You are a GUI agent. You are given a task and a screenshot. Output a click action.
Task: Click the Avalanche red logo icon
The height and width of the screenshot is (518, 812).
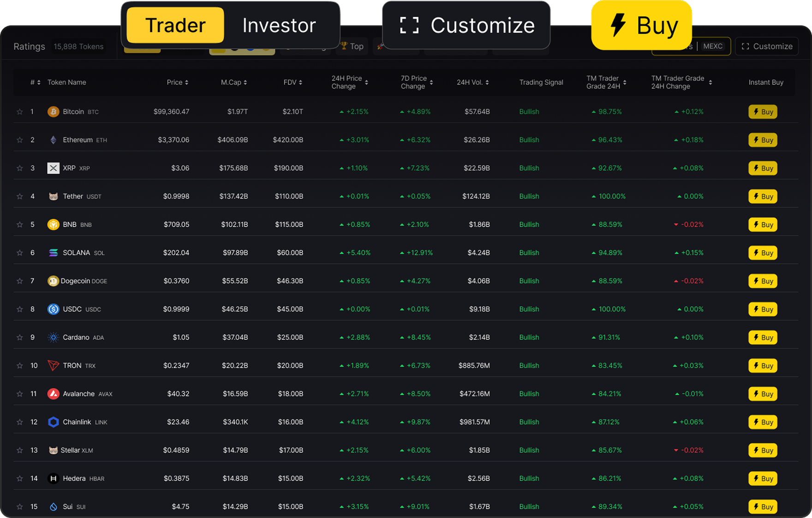[x=53, y=394]
